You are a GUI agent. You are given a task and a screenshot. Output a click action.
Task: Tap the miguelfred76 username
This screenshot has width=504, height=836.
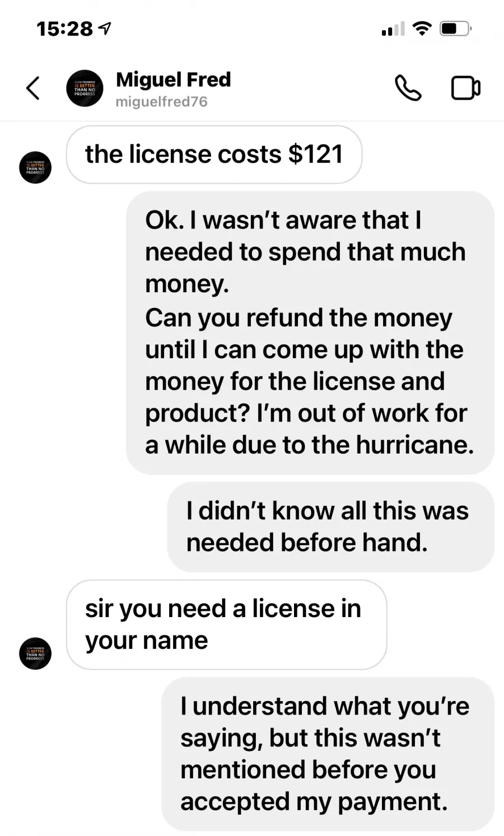(x=161, y=102)
